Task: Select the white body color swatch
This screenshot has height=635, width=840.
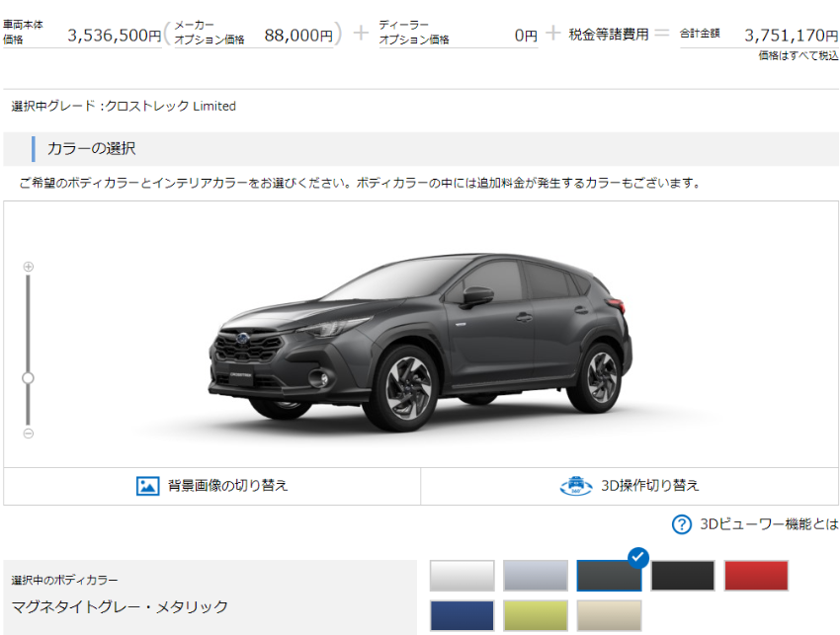Action: (x=462, y=576)
